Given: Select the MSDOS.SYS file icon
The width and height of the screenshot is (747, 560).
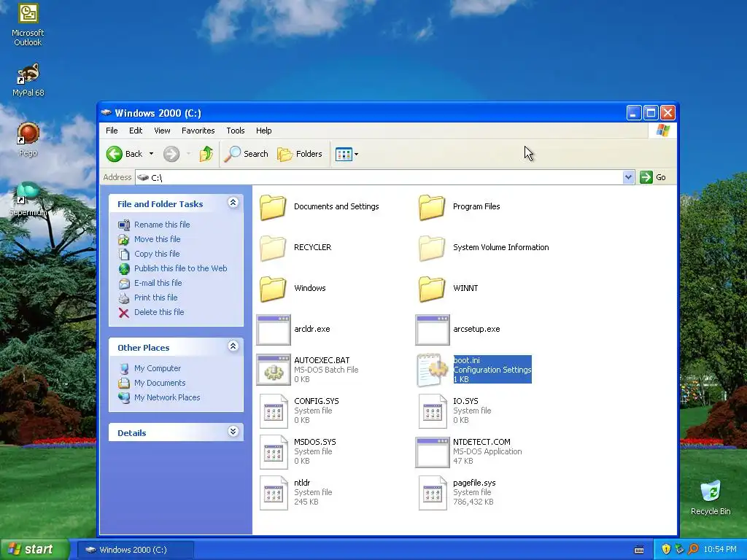Looking at the screenshot, I should coord(274,452).
